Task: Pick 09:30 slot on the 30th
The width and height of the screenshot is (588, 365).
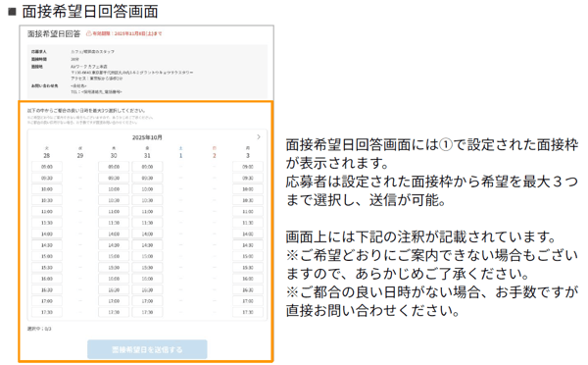Action: pyautogui.click(x=114, y=178)
